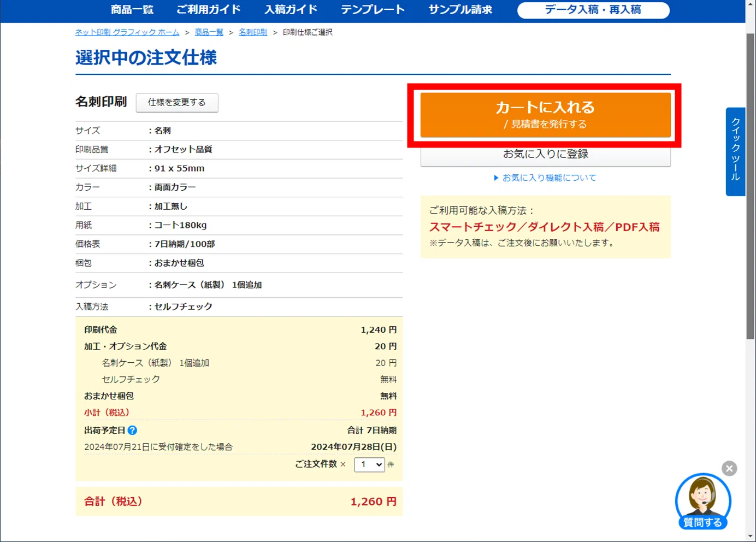Screen dimensions: 756x542
Task: Click the 小計（税込） label
Action: point(107,413)
